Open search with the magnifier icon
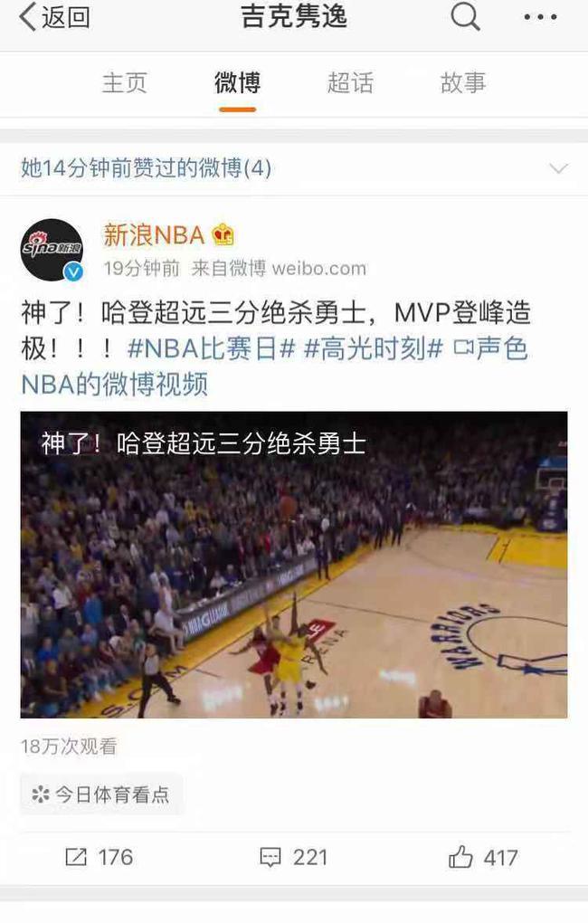This screenshot has width=588, height=923. [466, 16]
